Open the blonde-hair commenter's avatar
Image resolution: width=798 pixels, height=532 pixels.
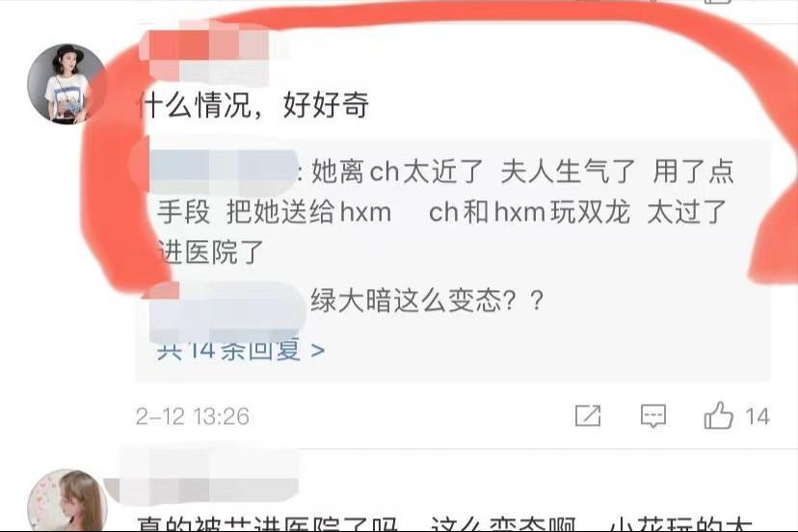coord(66,501)
